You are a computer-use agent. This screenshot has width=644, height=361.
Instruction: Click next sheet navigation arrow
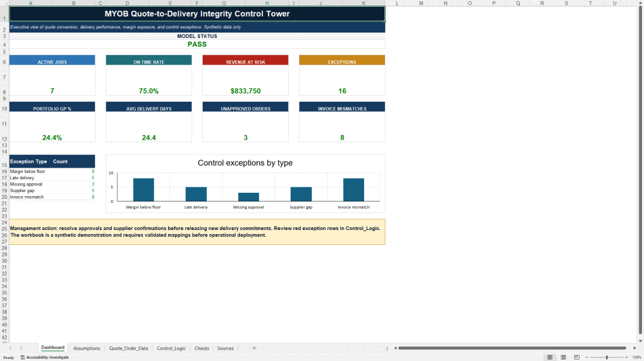22,348
